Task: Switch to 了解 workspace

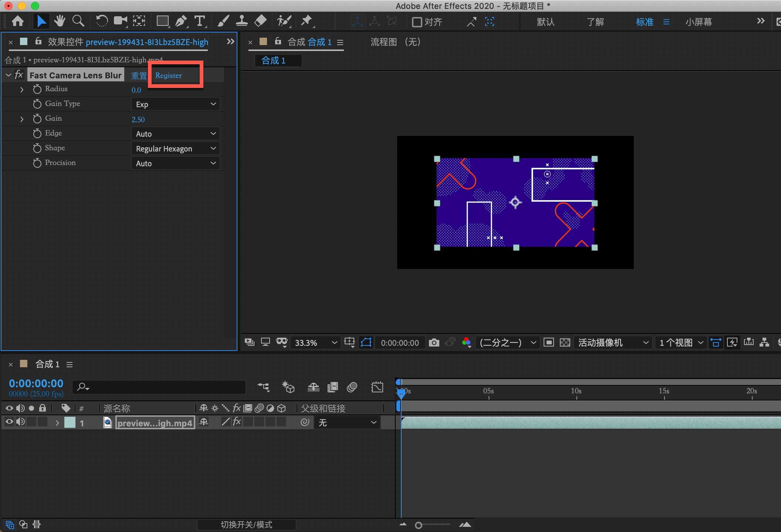Action: click(x=595, y=22)
